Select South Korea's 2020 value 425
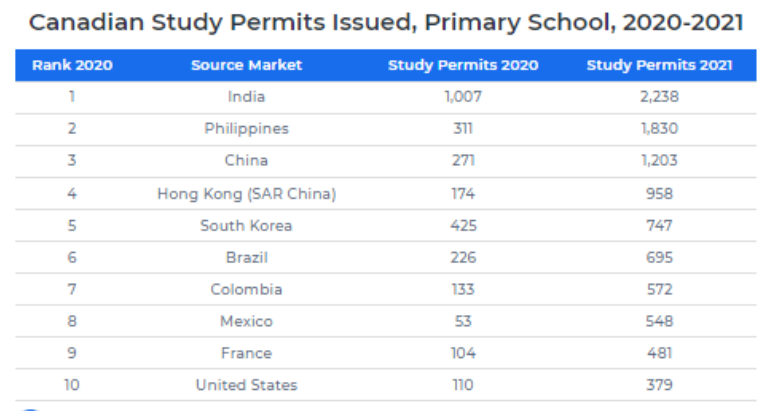The image size is (776, 411). (x=463, y=225)
